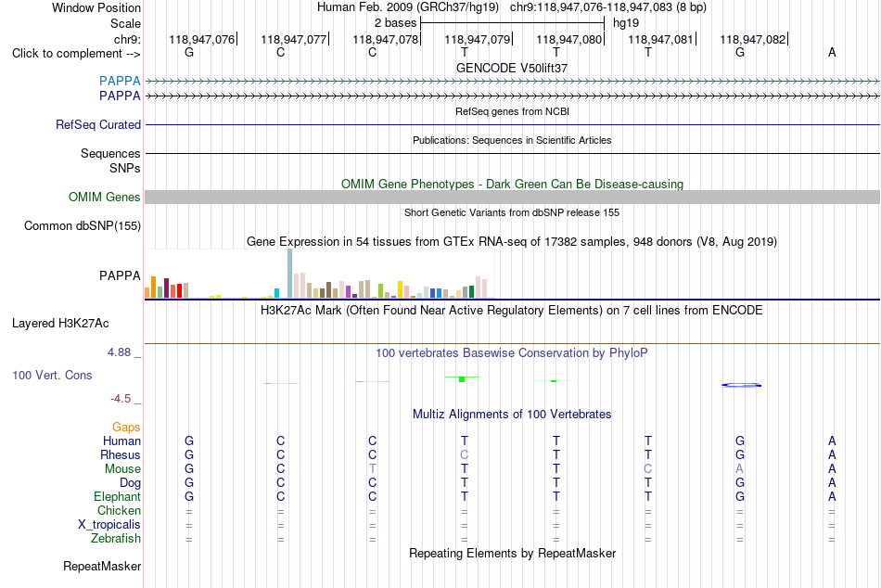The image size is (881, 588).
Task: Click the Gaps label in Multiz alignment
Action: [126, 428]
